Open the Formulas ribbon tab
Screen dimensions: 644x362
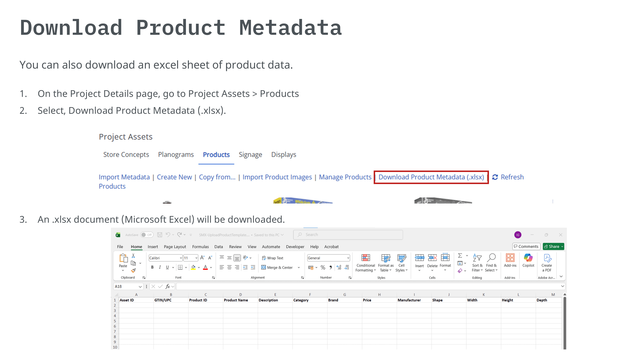(200, 247)
